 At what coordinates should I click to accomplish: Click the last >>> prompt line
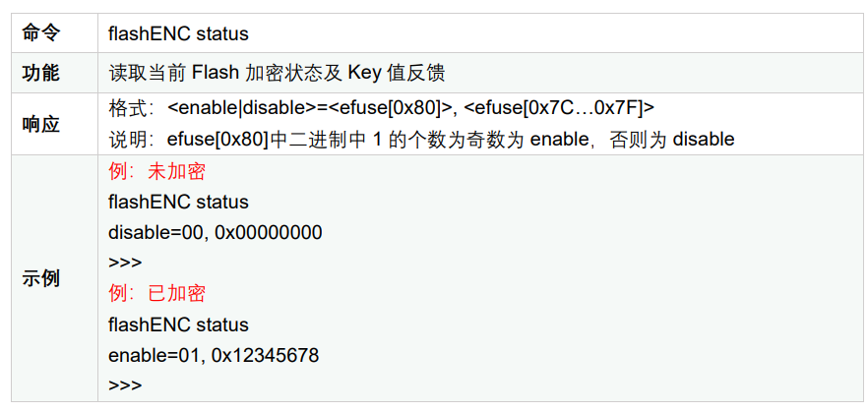pyautogui.click(x=125, y=385)
